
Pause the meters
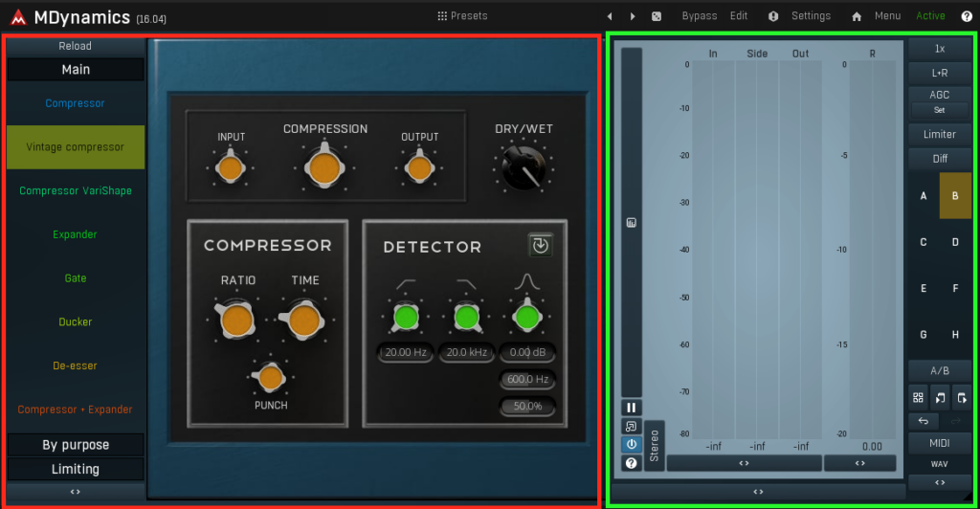[x=632, y=408]
